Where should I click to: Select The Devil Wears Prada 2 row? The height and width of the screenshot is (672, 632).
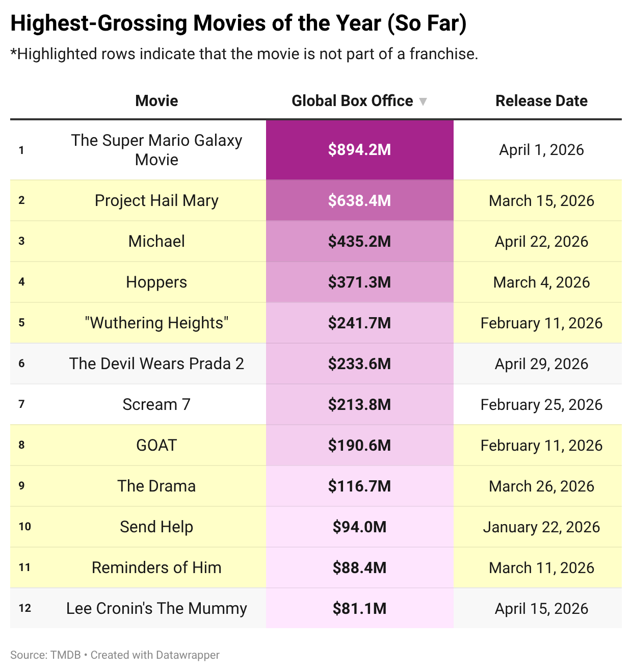[x=316, y=364]
